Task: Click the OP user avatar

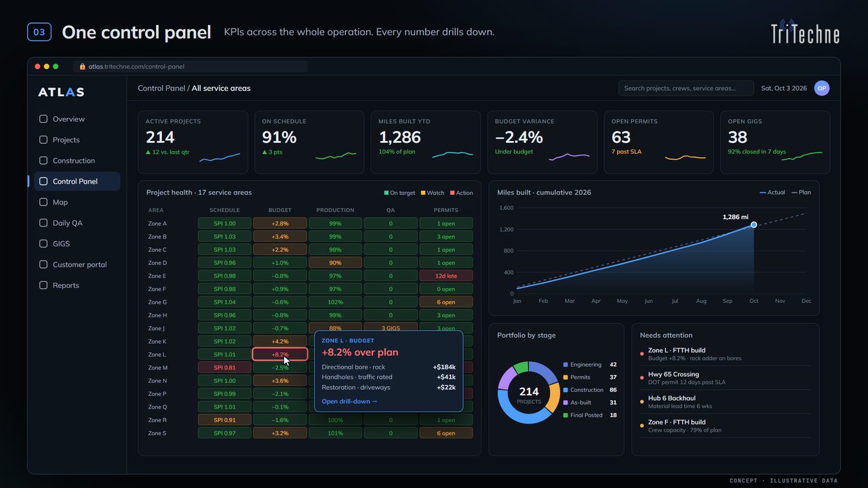Action: [x=822, y=88]
